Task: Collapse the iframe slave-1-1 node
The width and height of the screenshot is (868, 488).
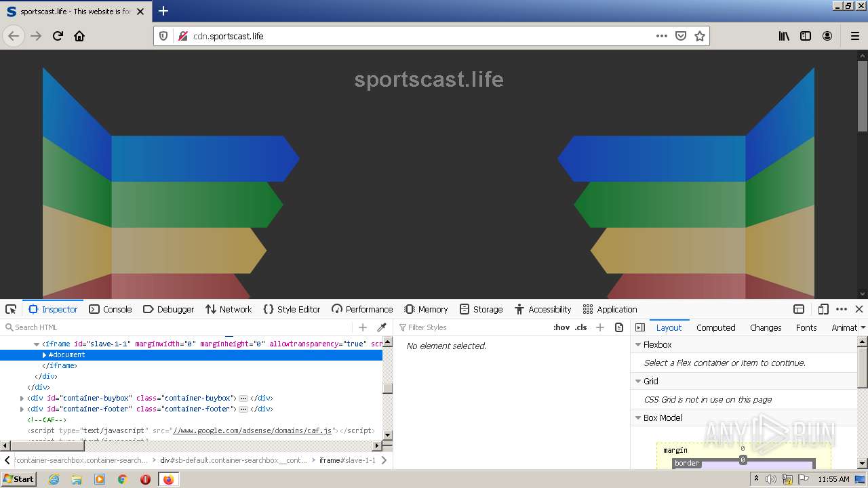Action: click(x=37, y=344)
